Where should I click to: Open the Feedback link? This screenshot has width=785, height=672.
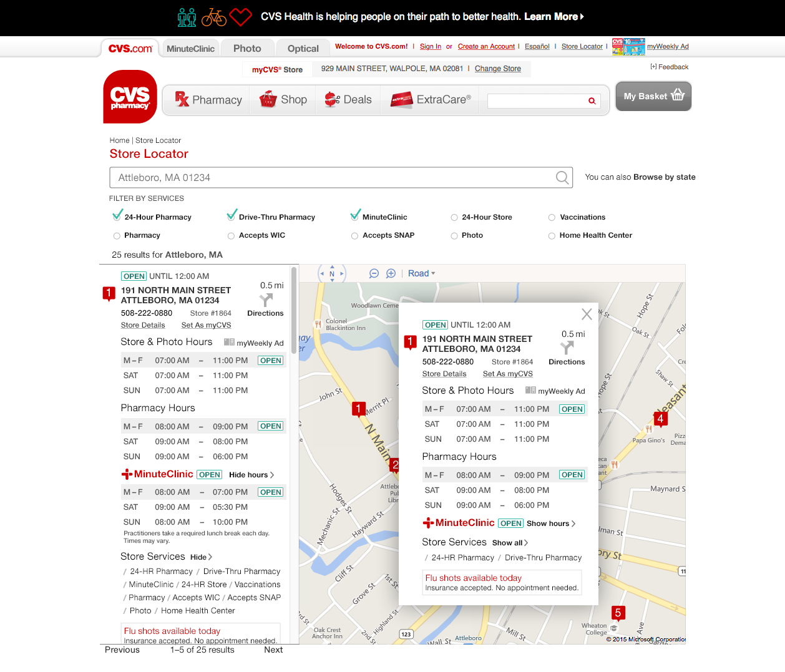(x=669, y=67)
